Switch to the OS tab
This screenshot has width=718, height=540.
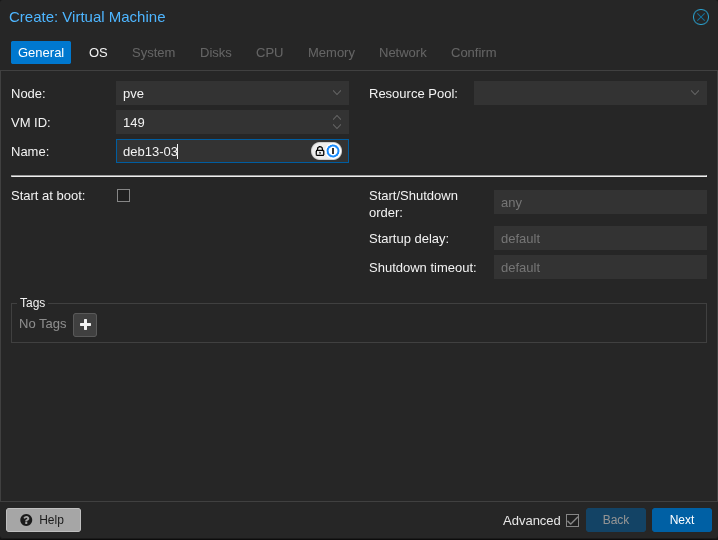coord(98,53)
